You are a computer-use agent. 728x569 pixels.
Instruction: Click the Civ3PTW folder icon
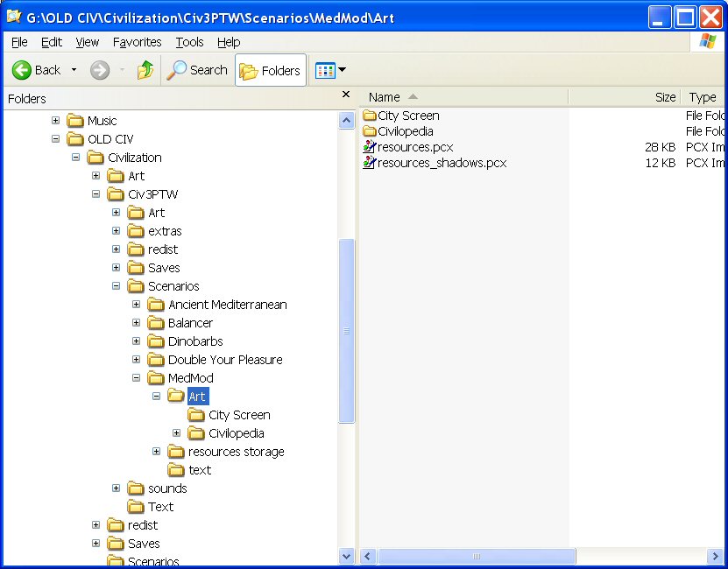pyautogui.click(x=116, y=194)
